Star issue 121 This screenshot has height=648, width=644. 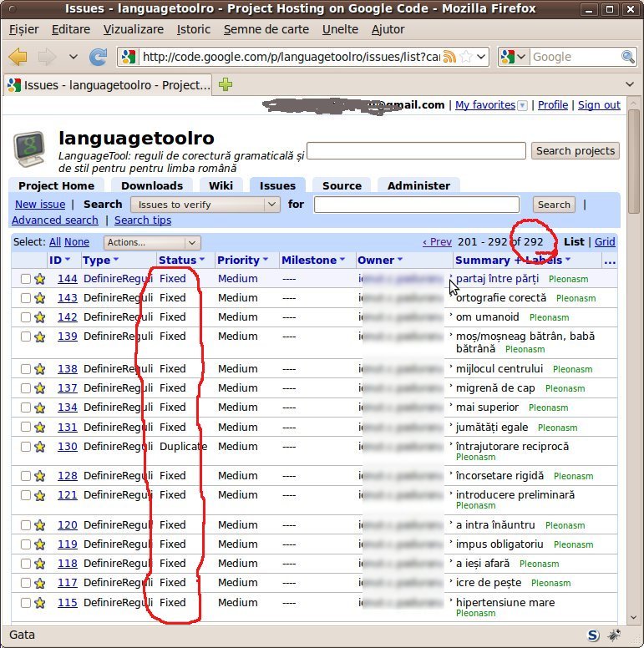click(x=40, y=495)
